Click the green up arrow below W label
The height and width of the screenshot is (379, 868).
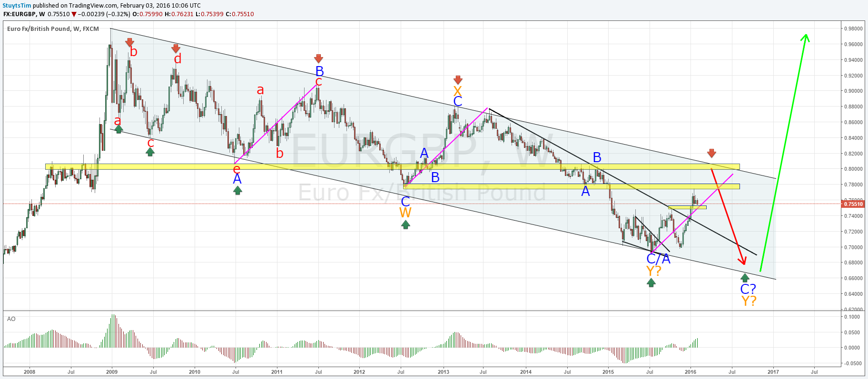(405, 224)
